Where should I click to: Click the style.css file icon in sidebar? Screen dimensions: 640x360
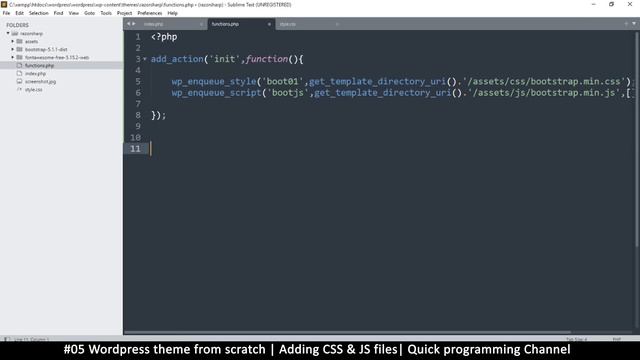(19, 89)
